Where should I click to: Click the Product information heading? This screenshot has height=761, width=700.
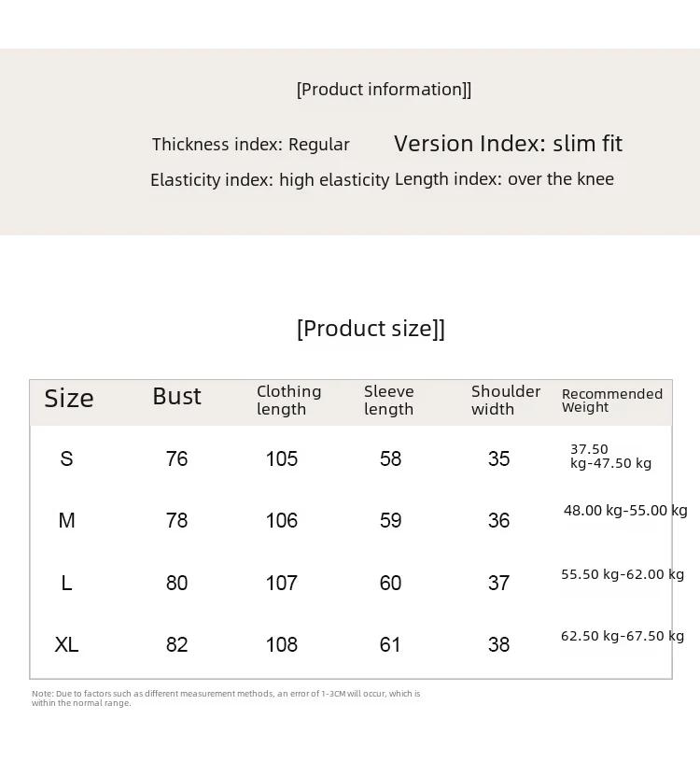(x=384, y=90)
